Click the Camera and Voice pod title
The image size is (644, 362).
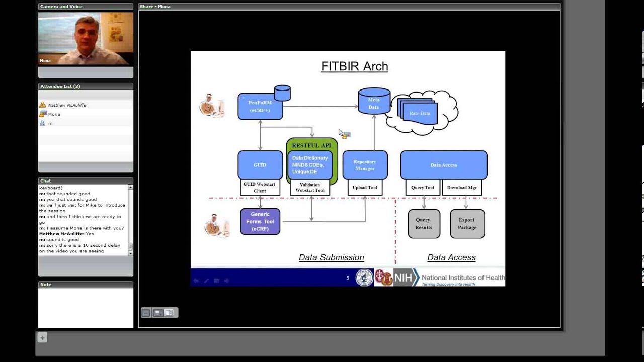point(61,7)
